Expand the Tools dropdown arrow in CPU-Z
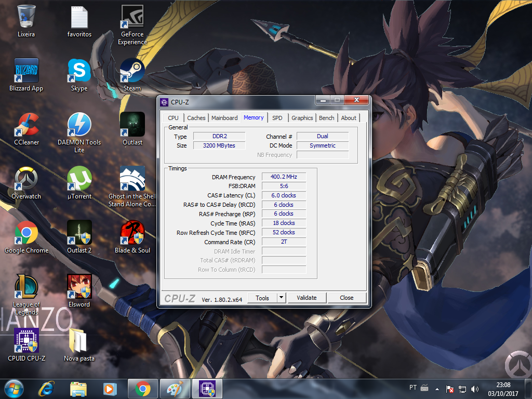 click(281, 298)
